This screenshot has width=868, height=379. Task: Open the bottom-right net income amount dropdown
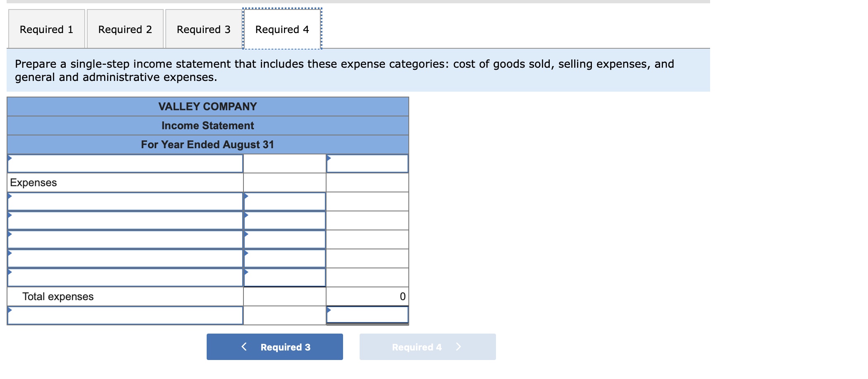[x=367, y=315]
